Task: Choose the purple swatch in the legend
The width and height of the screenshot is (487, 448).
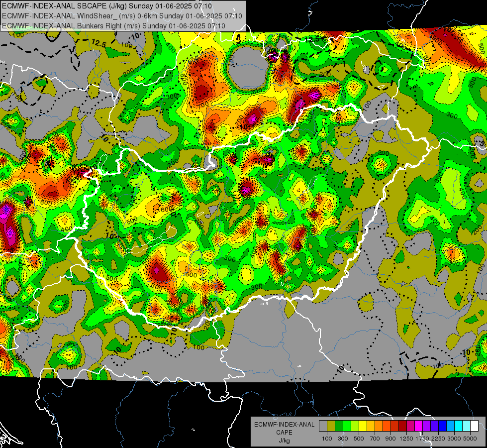Action: coord(426,426)
